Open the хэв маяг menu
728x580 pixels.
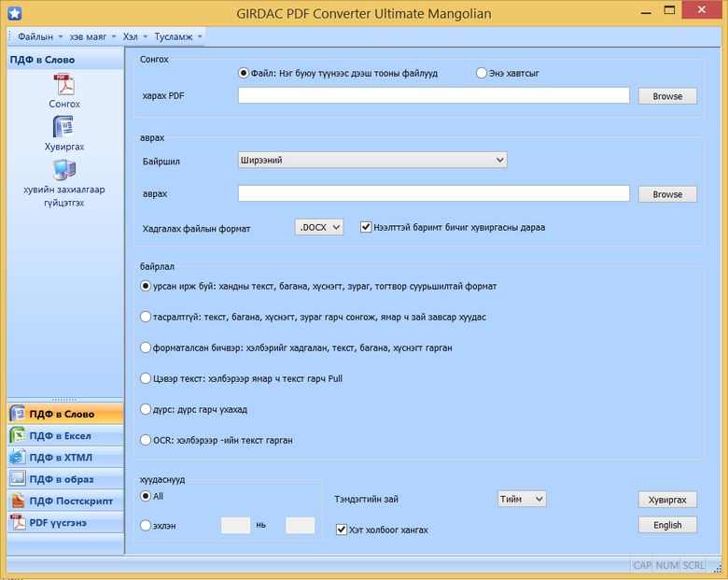pyautogui.click(x=91, y=36)
